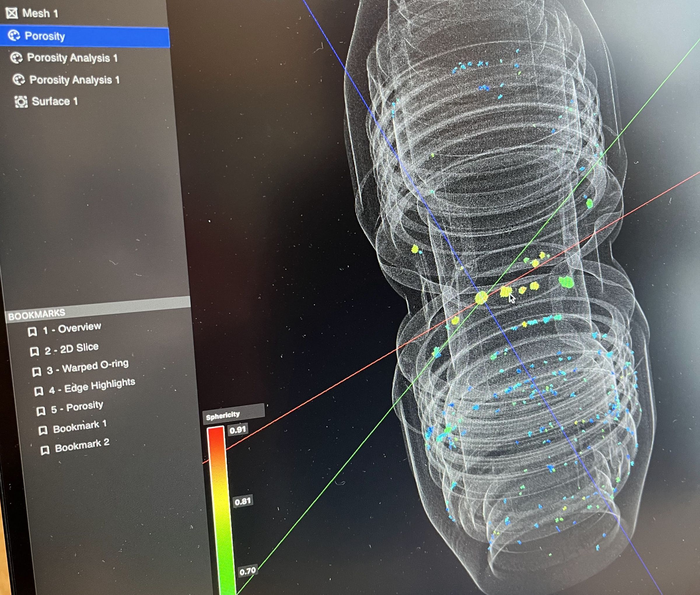700x595 pixels.
Task: Click palette icon of highlighted Porosity item
Action: pos(14,35)
